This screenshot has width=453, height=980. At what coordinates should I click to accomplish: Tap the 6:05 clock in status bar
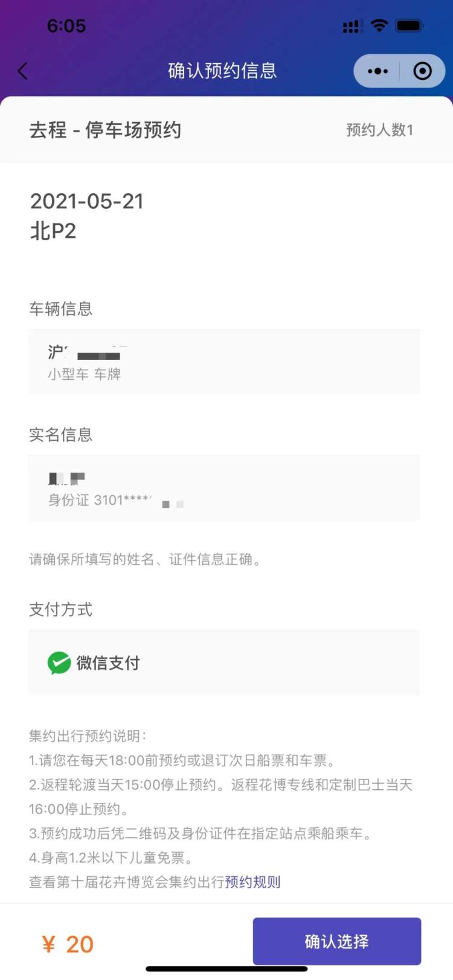pos(66,26)
